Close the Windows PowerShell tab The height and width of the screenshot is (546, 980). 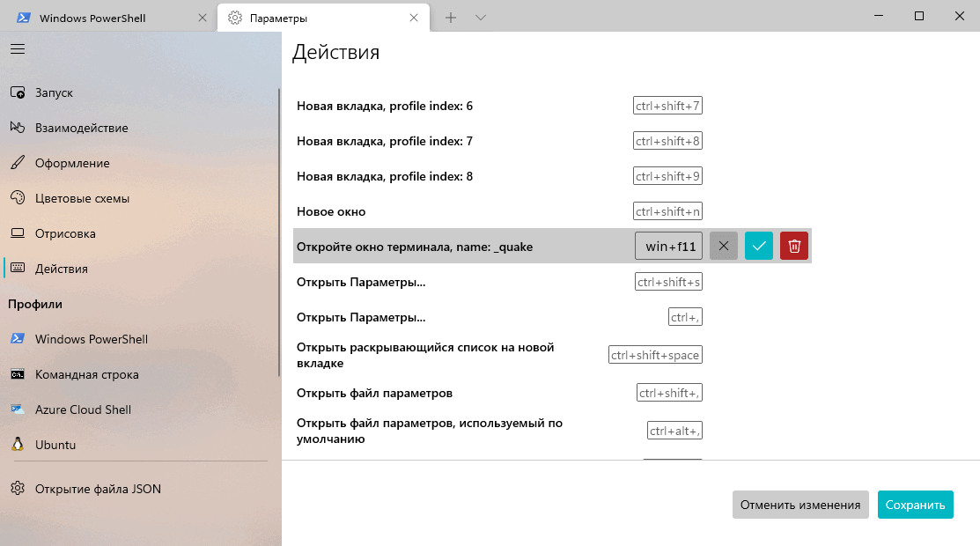coord(202,18)
